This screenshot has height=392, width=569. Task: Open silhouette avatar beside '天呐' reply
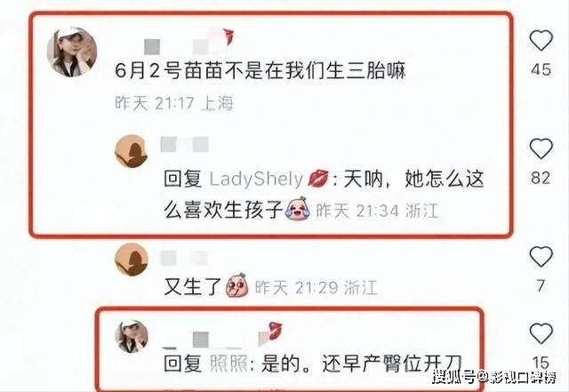click(x=131, y=151)
